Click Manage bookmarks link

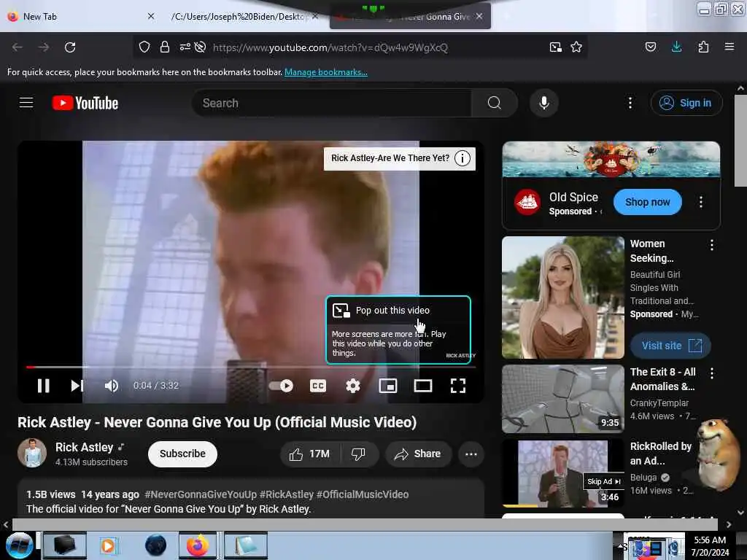[x=326, y=72]
